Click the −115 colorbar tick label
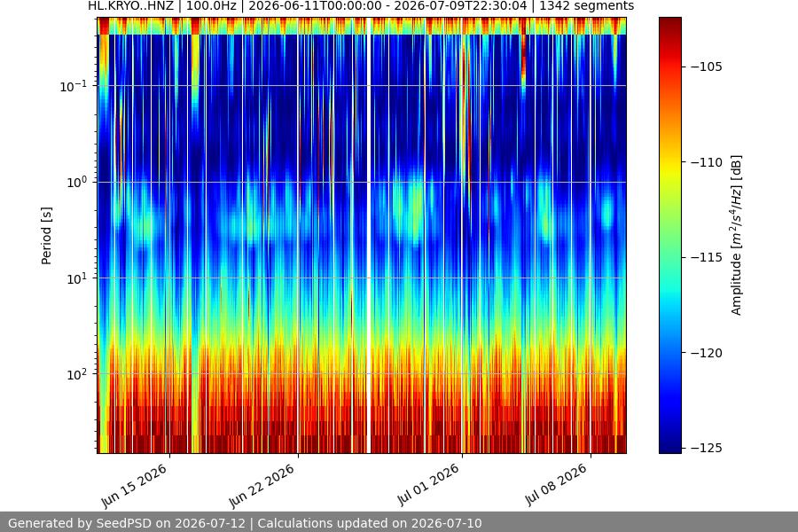This screenshot has width=798, height=532. pos(707,258)
